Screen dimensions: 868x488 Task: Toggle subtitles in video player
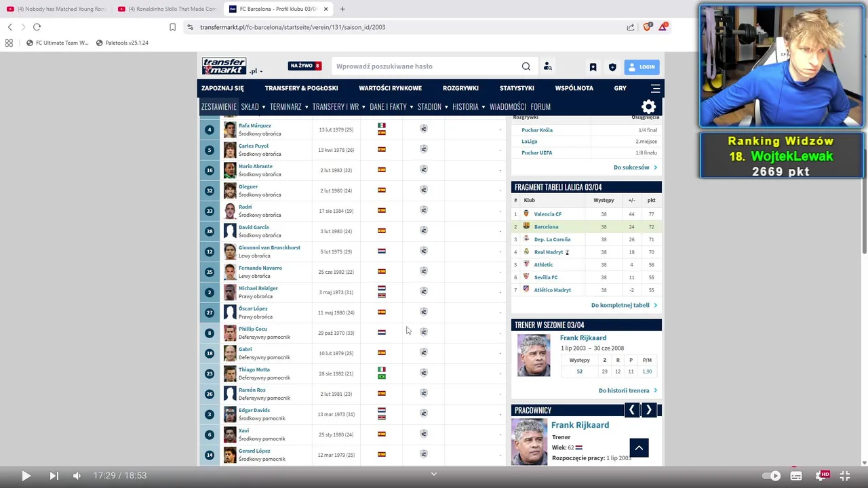(796, 476)
